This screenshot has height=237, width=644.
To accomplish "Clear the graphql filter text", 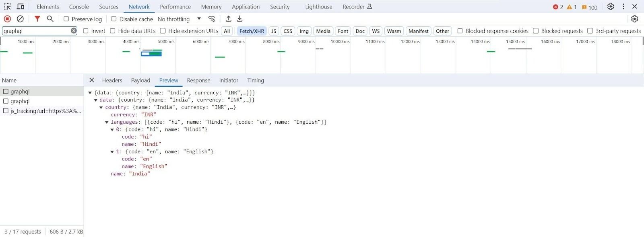I will (74, 31).
